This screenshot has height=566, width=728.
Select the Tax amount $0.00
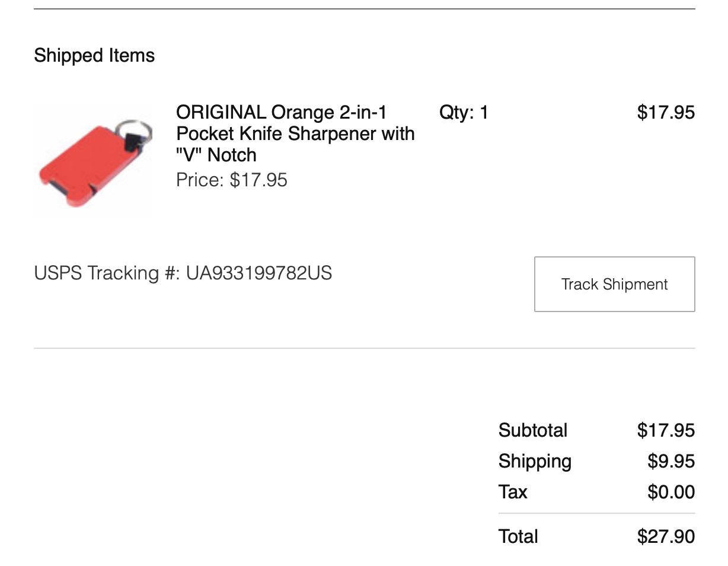(x=670, y=492)
